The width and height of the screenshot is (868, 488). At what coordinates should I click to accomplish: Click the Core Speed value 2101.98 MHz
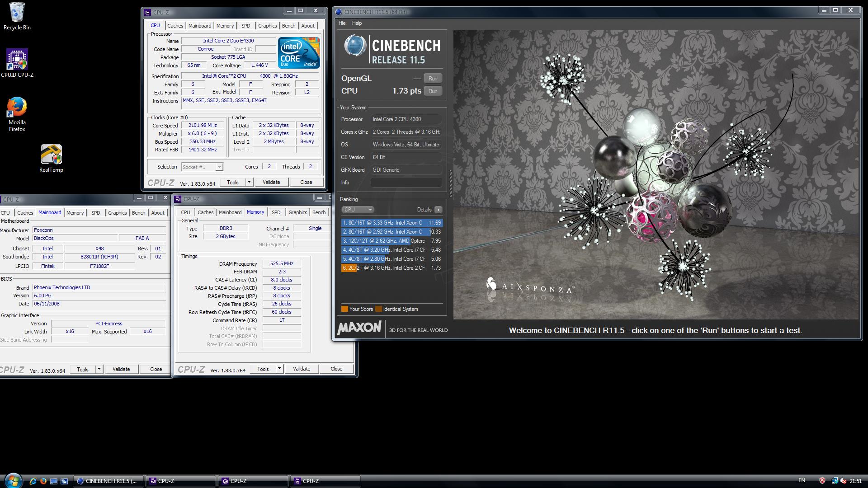pos(203,126)
